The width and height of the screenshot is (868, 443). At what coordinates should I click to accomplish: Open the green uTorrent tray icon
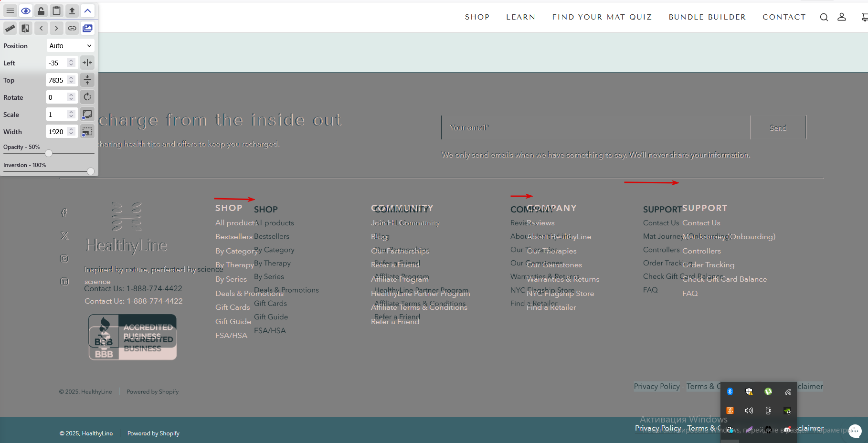pyautogui.click(x=768, y=391)
